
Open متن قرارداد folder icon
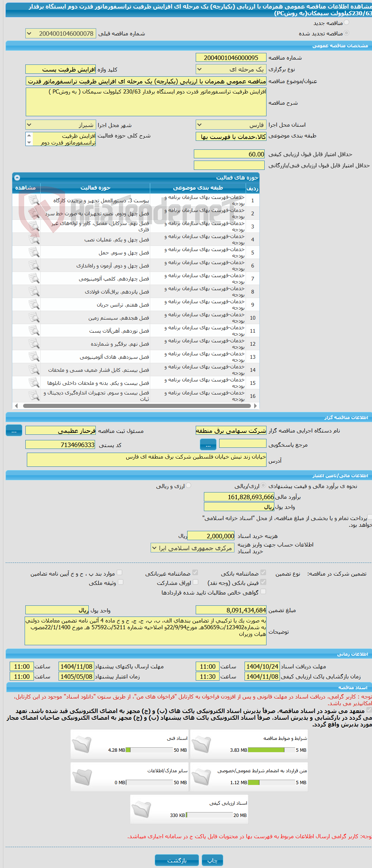[201, 777]
